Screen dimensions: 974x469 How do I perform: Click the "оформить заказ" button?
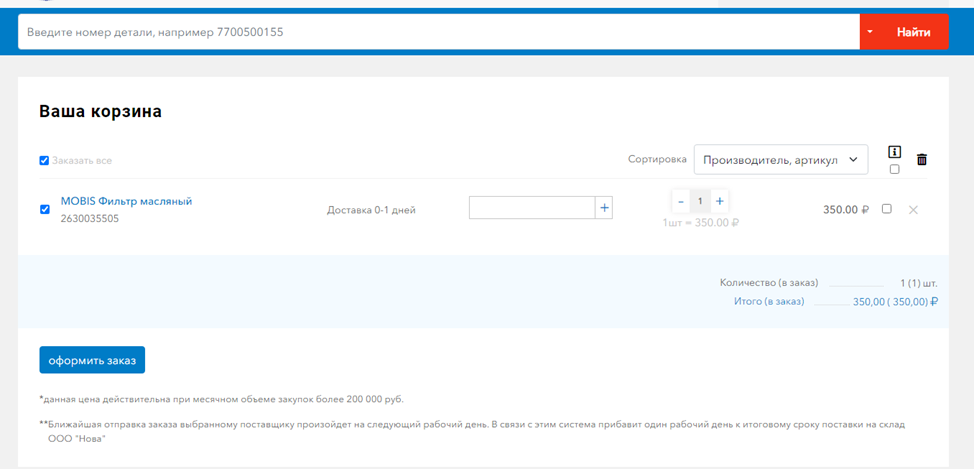[x=92, y=360]
